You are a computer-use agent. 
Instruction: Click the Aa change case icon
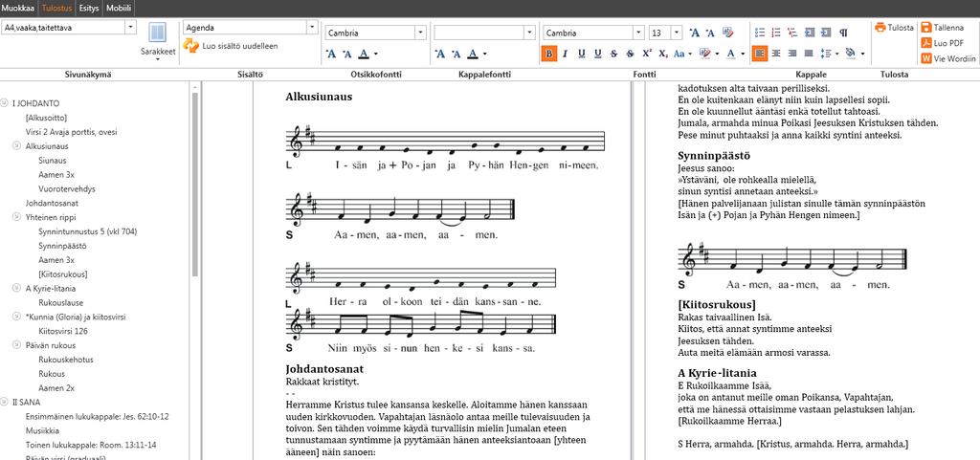click(x=679, y=54)
